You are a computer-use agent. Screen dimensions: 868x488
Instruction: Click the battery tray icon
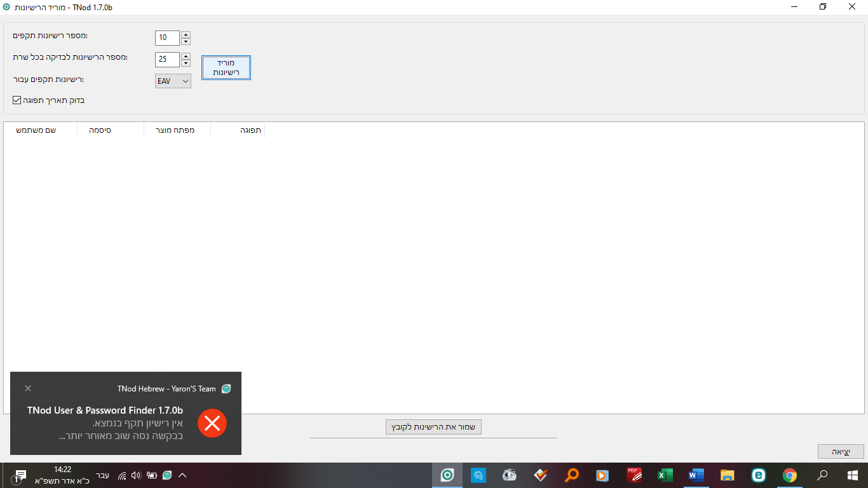tap(152, 475)
